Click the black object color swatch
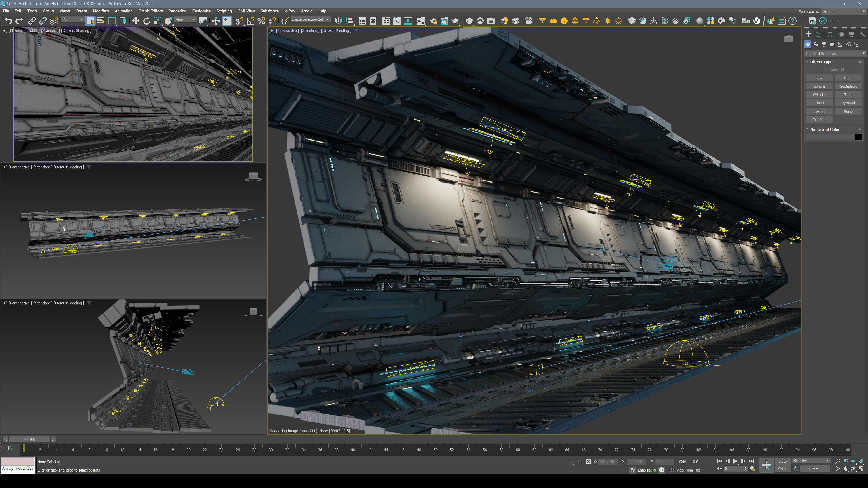 tap(858, 137)
